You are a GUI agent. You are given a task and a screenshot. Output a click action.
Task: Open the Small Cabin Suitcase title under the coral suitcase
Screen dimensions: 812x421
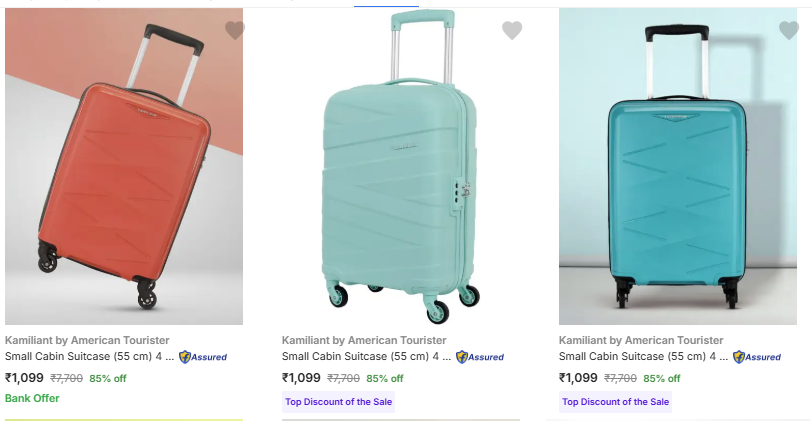[89, 356]
